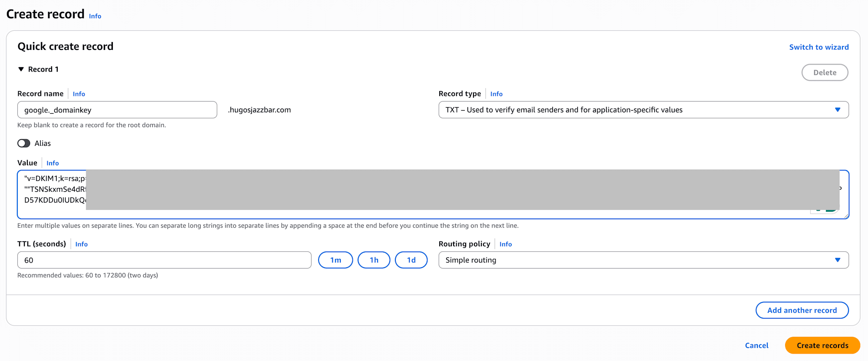Collapse the Record 1 section
The image size is (868, 361).
(x=21, y=69)
